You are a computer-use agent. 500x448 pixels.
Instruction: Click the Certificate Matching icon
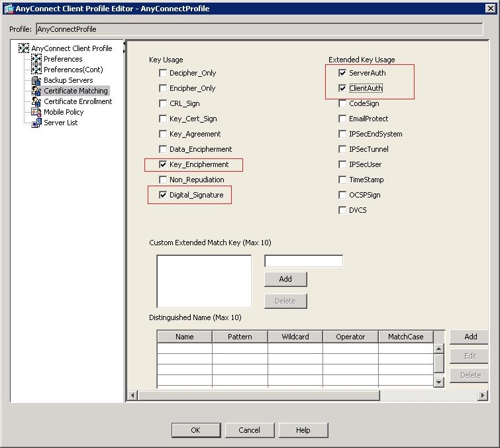[36, 91]
